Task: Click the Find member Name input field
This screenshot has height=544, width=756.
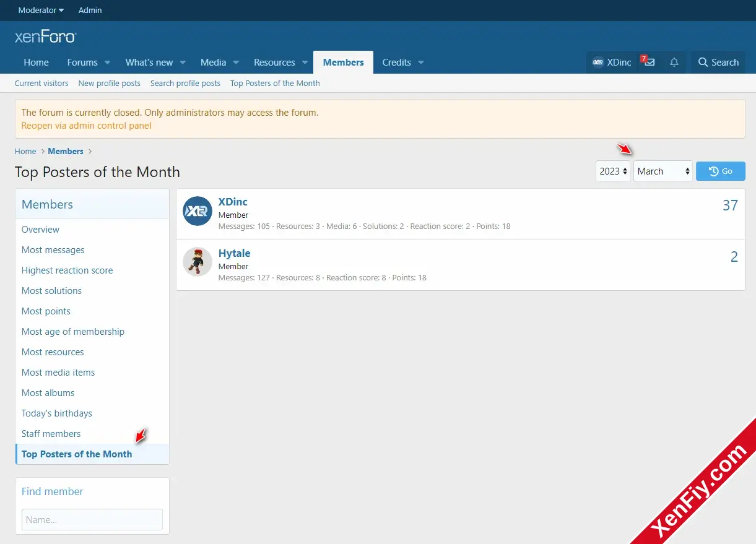Action: (92, 519)
